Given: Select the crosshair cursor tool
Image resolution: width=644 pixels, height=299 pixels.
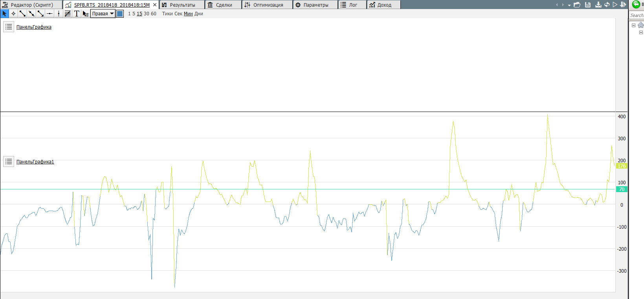Looking at the screenshot, I should [13, 14].
